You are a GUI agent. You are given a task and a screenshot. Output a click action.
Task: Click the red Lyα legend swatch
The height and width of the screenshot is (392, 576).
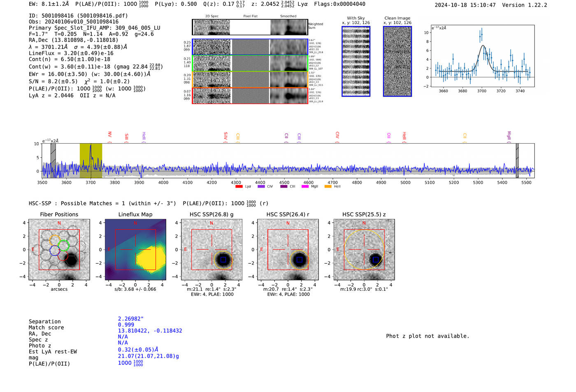tap(239, 186)
